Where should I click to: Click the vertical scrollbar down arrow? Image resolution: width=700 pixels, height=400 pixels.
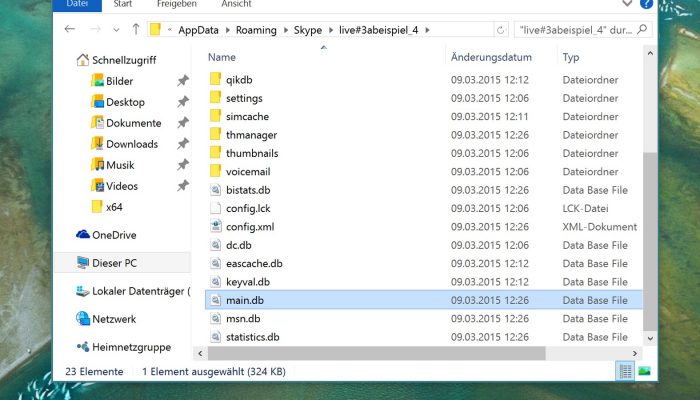tap(650, 339)
